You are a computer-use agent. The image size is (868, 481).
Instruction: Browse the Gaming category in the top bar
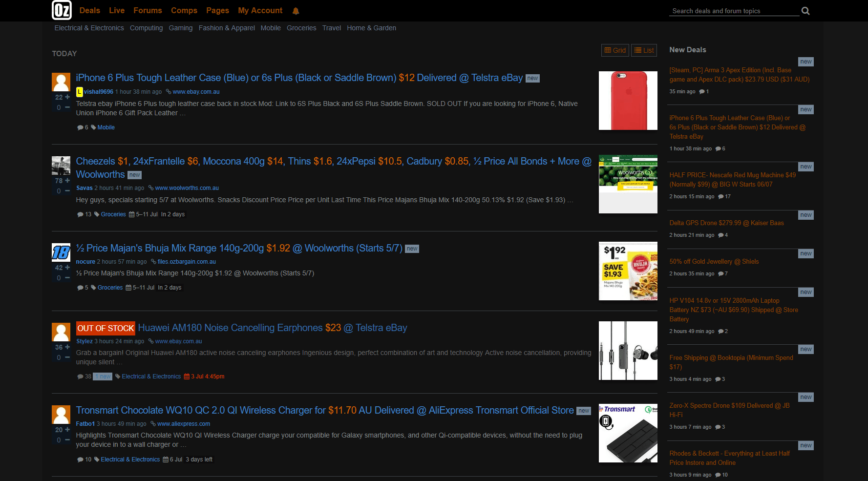181,28
